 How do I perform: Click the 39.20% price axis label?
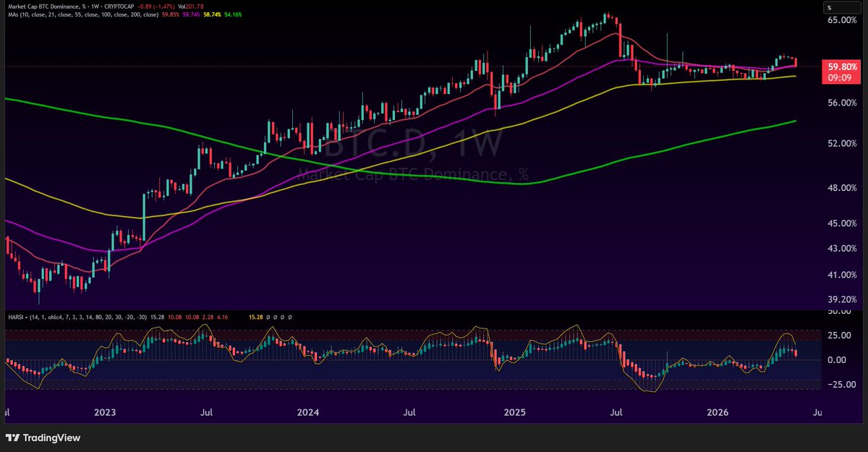(843, 299)
